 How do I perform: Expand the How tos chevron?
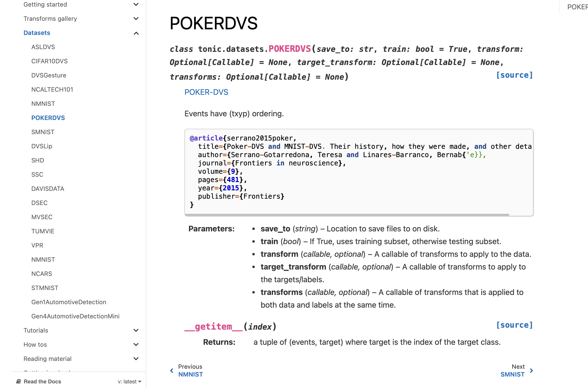point(136,345)
